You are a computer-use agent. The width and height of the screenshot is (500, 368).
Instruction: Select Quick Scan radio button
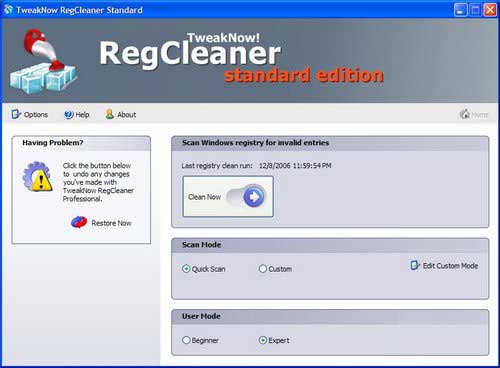tap(186, 269)
